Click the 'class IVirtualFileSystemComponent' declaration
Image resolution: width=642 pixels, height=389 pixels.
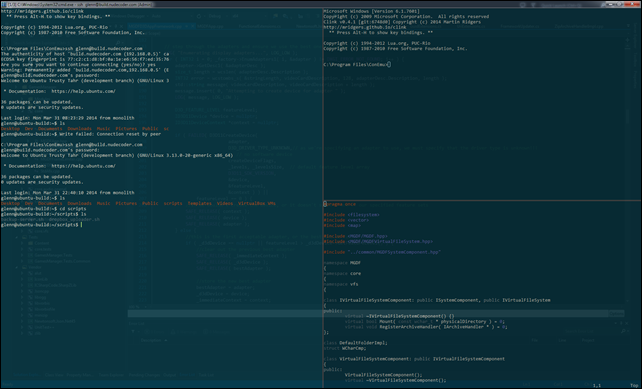pyautogui.click(x=437, y=300)
